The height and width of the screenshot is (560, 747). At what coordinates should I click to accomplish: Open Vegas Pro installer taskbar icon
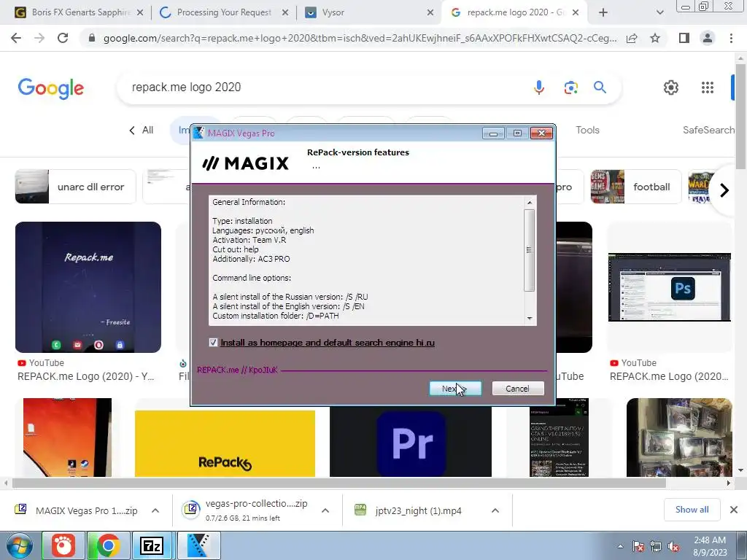[x=199, y=545]
